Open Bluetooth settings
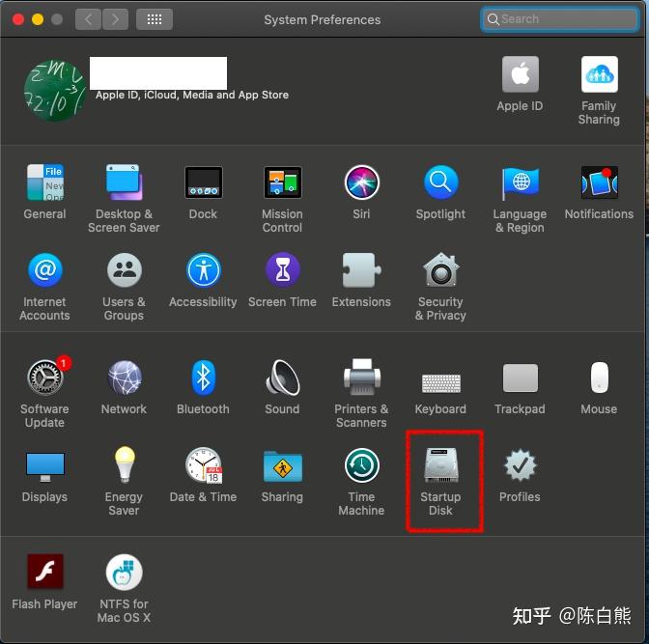The width and height of the screenshot is (649, 644). click(x=203, y=378)
